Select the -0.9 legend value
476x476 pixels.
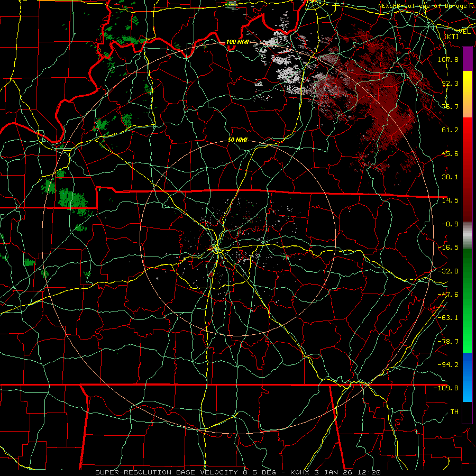[450, 224]
